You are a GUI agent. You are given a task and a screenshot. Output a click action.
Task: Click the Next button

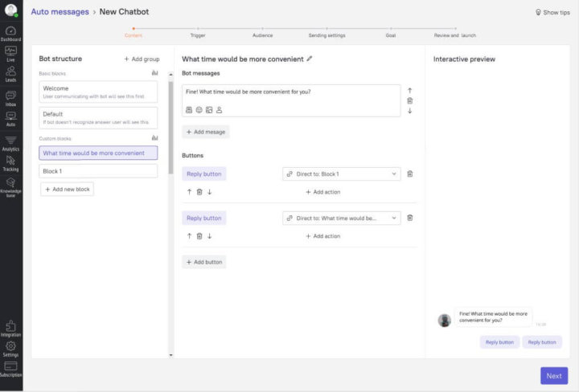553,375
